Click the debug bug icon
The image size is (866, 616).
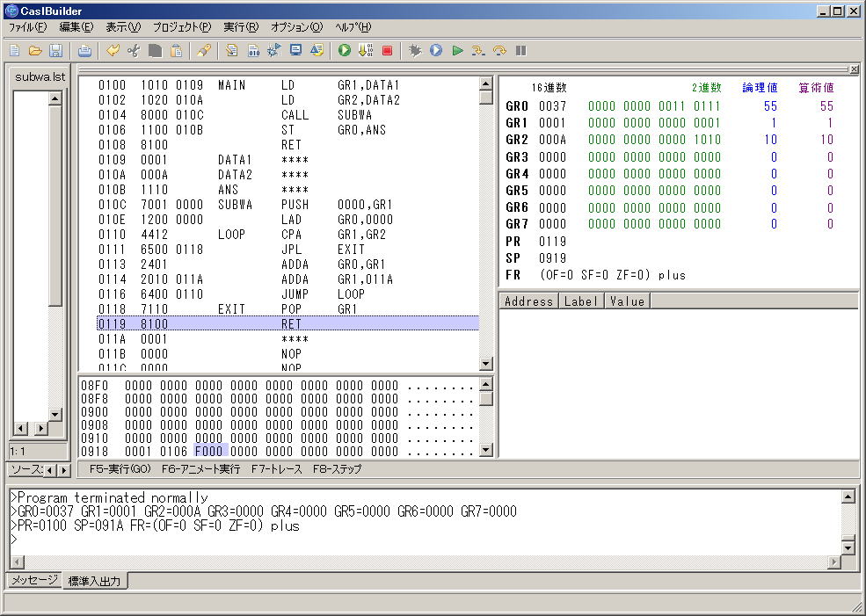415,51
